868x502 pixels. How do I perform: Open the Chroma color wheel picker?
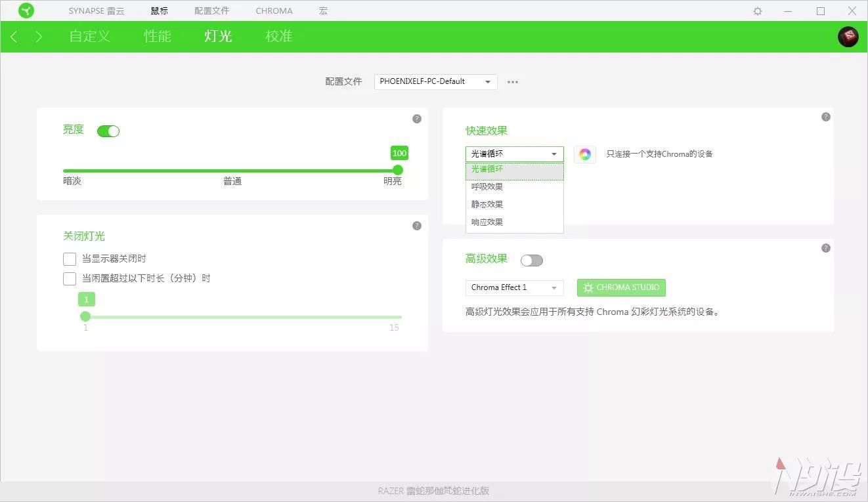tap(584, 154)
